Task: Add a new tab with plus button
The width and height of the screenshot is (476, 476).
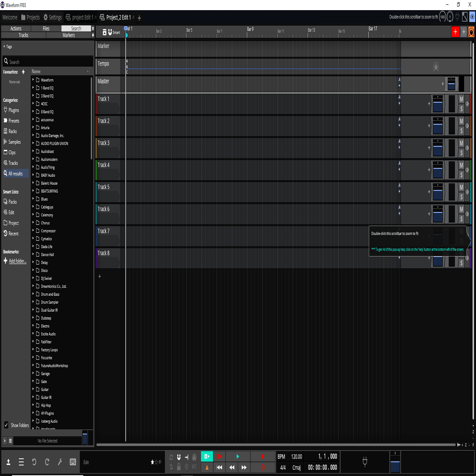Action: pyautogui.click(x=139, y=18)
